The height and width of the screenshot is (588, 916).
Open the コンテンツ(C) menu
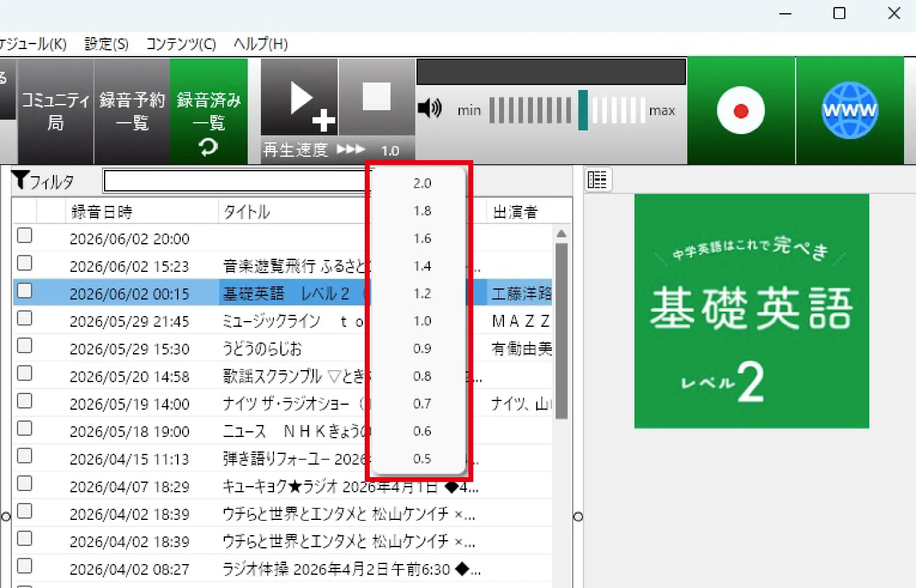(x=181, y=44)
